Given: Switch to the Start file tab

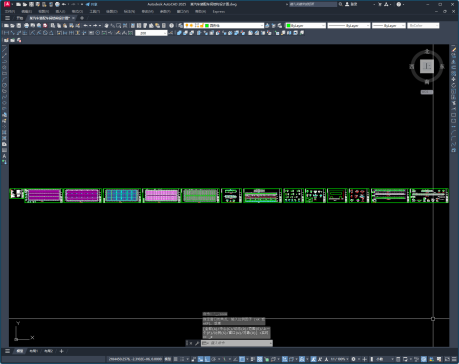Looking at the screenshot, I should click(20, 18).
